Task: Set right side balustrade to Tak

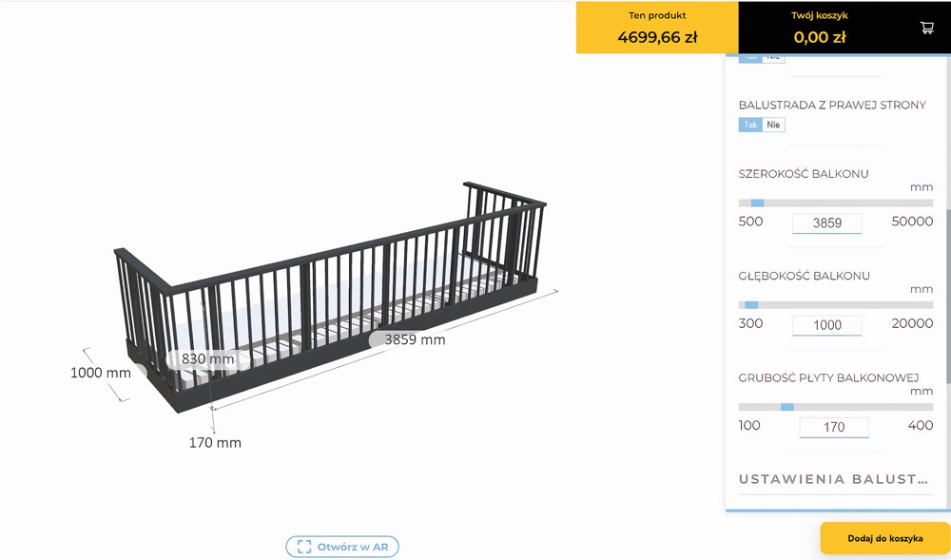Action: [750, 125]
